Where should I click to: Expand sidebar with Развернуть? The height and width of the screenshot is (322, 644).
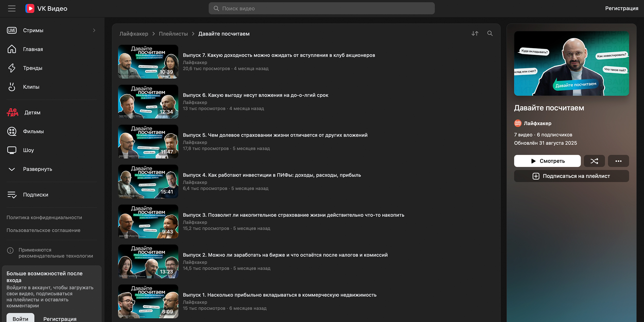[37, 169]
